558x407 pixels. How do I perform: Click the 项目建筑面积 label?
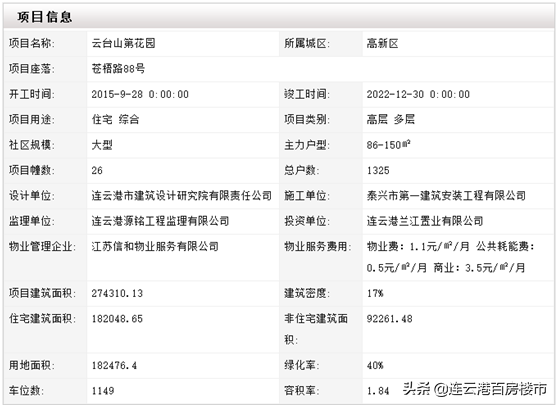[x=42, y=293]
